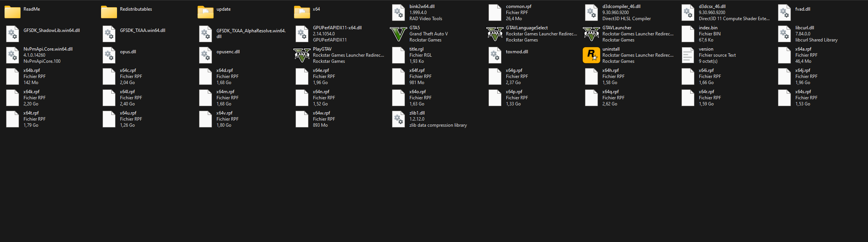Click the opusenc.dll file icon
Image resolution: width=868 pixels, height=242 pixels.
tap(206, 55)
